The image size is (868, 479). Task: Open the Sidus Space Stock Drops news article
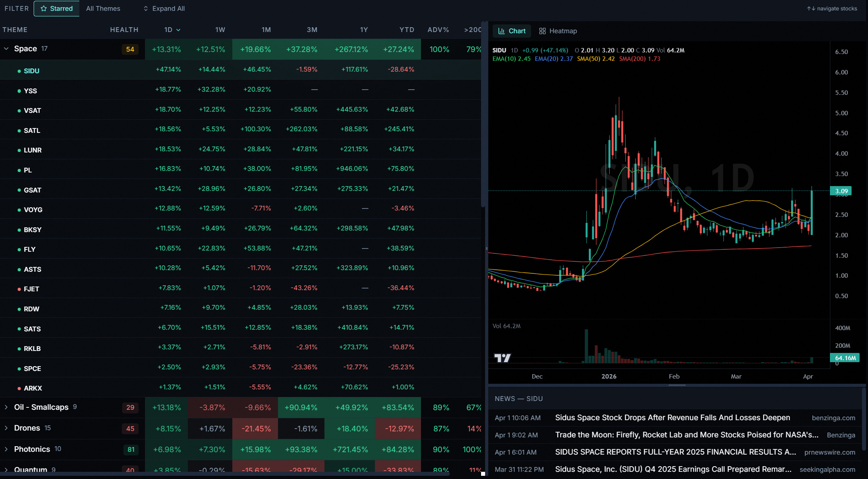click(x=672, y=417)
